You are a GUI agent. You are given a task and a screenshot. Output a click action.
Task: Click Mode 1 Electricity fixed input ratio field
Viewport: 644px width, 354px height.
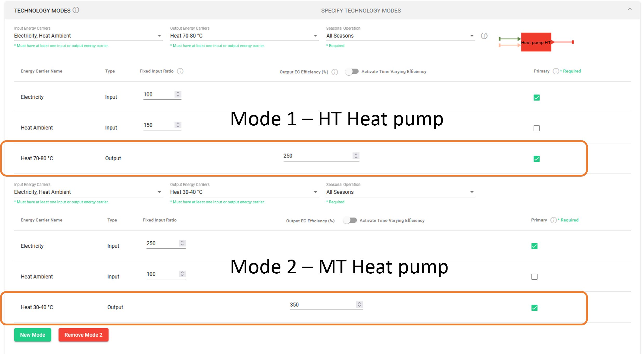click(x=159, y=95)
